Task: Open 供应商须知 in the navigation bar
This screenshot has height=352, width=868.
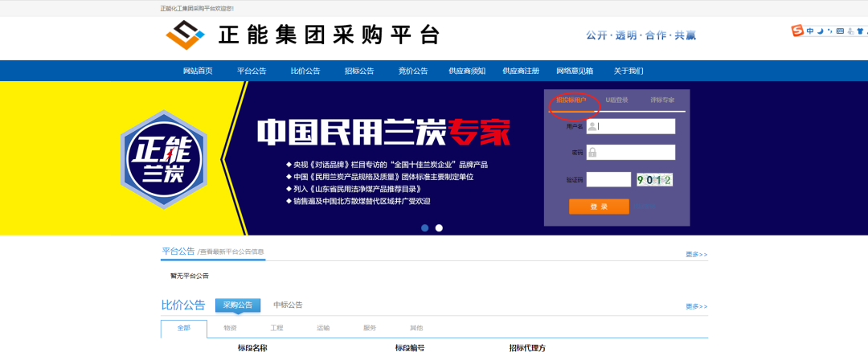Action: point(467,71)
